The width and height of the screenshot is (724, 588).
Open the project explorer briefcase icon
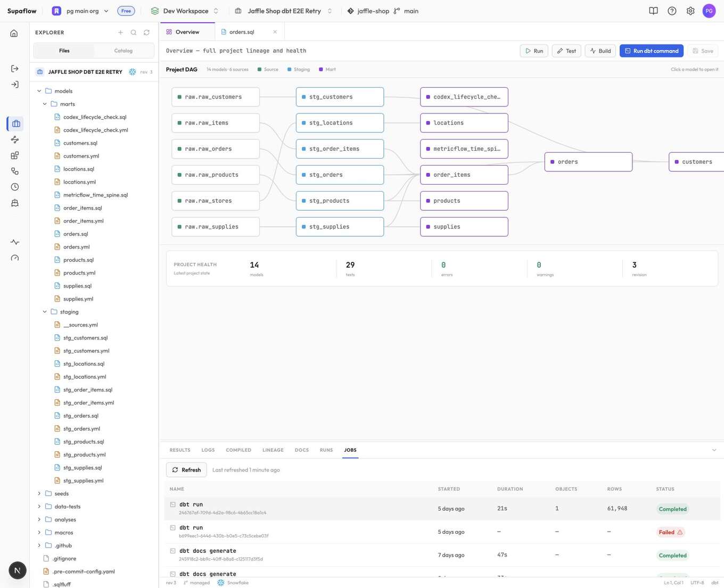click(x=15, y=123)
